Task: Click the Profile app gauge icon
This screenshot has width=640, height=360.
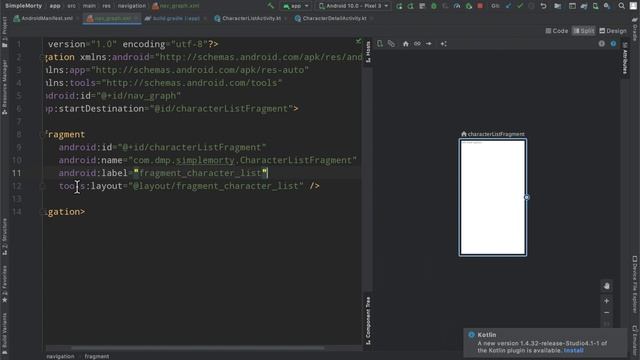Action: [457, 6]
